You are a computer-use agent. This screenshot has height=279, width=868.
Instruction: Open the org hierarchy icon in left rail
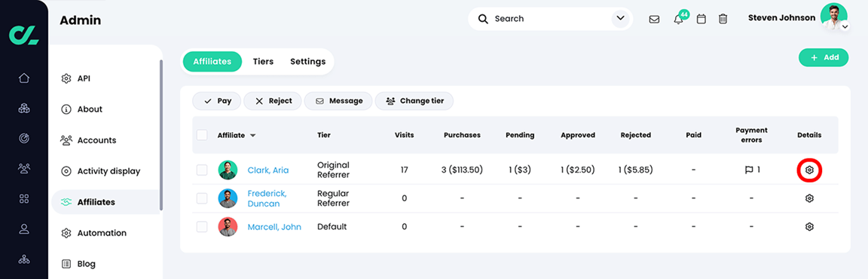pos(24,259)
